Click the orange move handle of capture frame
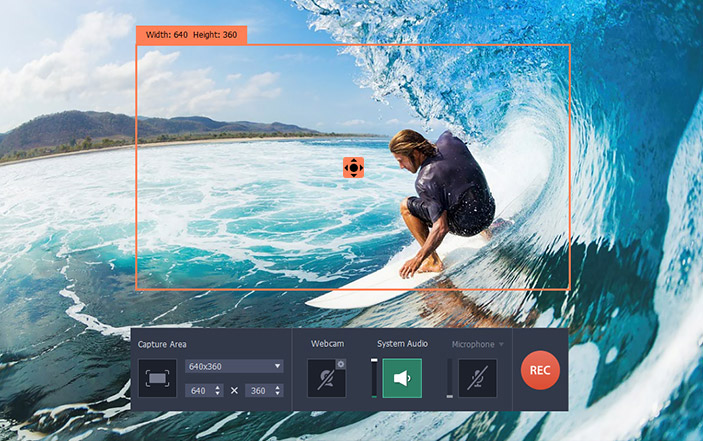 353,168
